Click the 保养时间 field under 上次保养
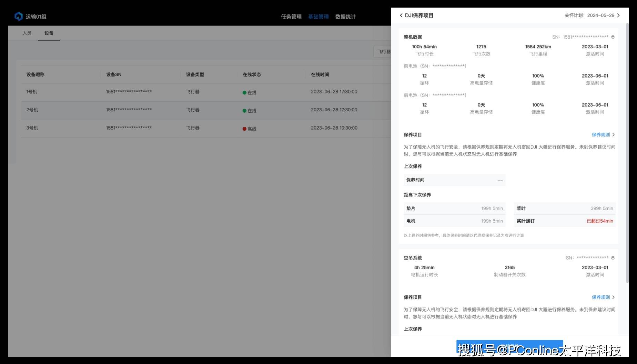 454,180
